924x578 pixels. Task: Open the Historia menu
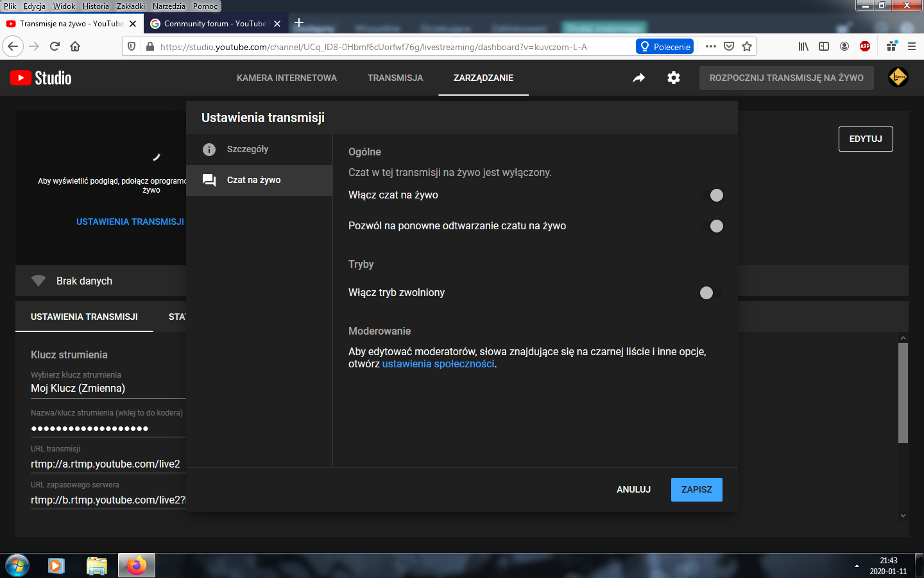[96, 6]
